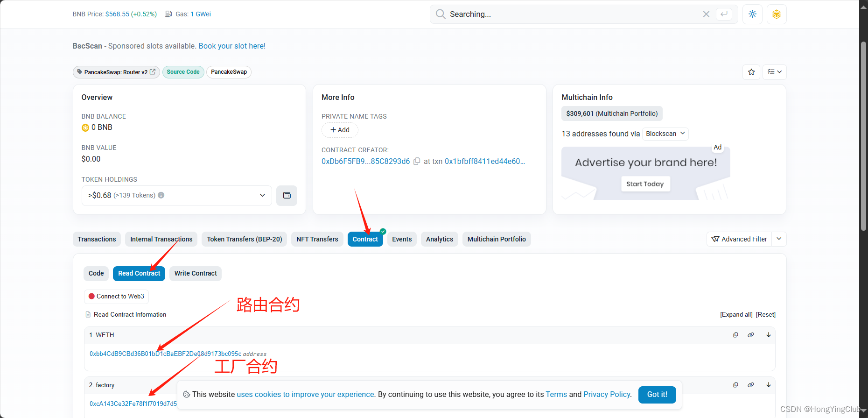Click the Source Code tag
868x418 pixels.
183,72
